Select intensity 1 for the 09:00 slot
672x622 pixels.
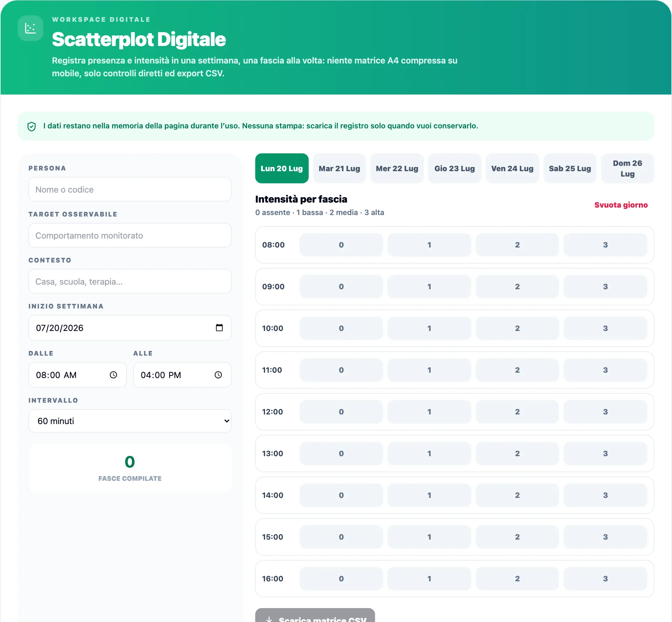click(x=429, y=286)
